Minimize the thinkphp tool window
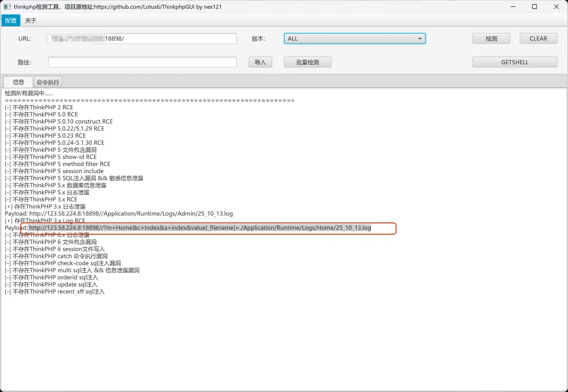 pyautogui.click(x=513, y=6)
